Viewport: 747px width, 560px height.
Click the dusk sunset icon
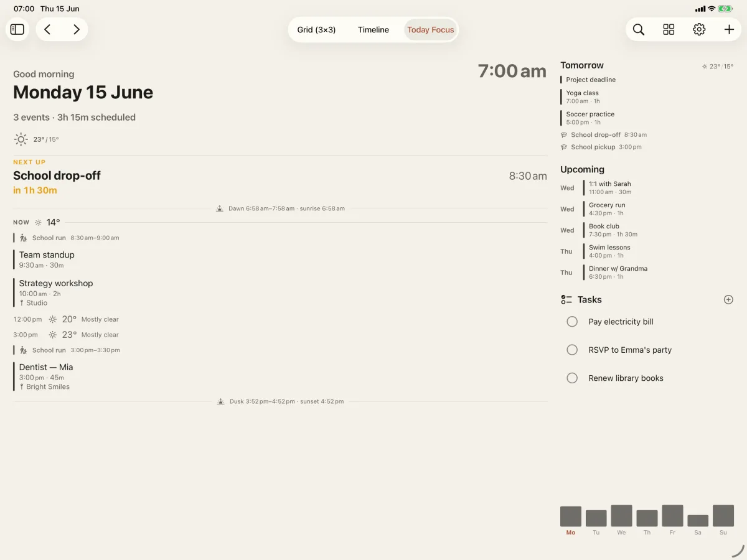click(220, 401)
